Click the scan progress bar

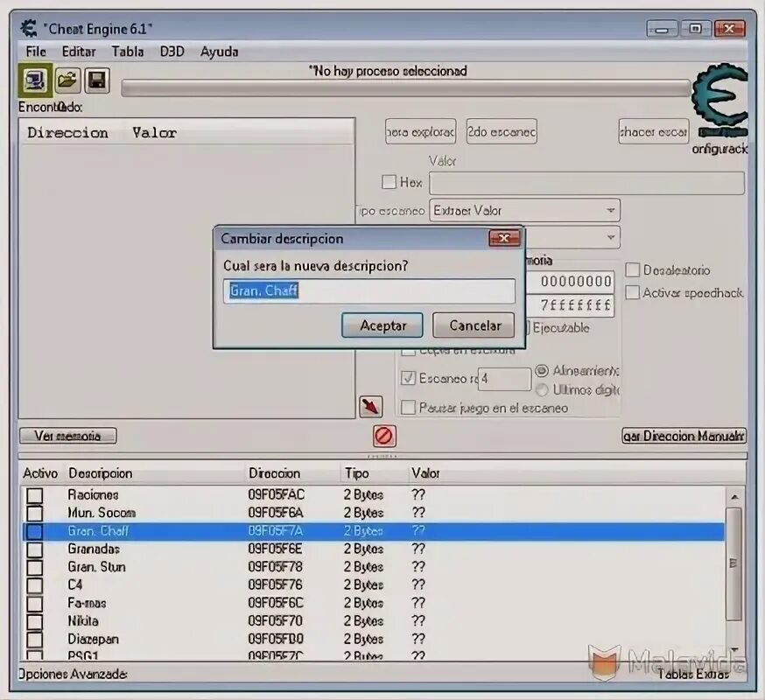click(x=406, y=88)
